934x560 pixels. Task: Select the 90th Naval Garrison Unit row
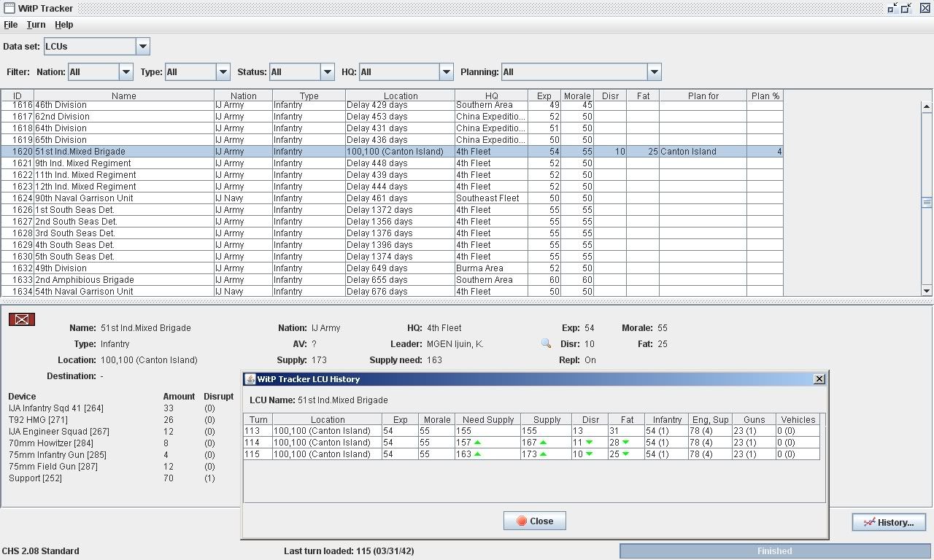tap(392, 198)
